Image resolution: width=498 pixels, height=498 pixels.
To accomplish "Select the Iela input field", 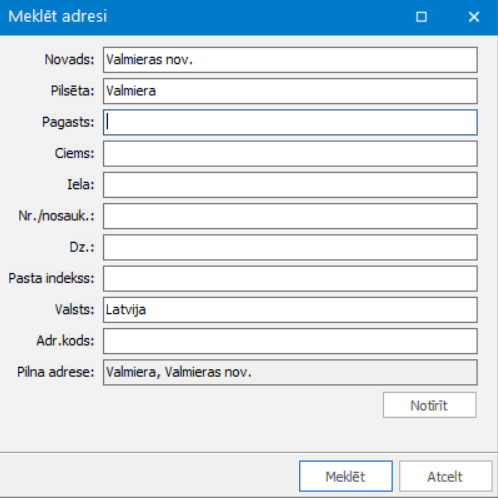I will coord(290,185).
